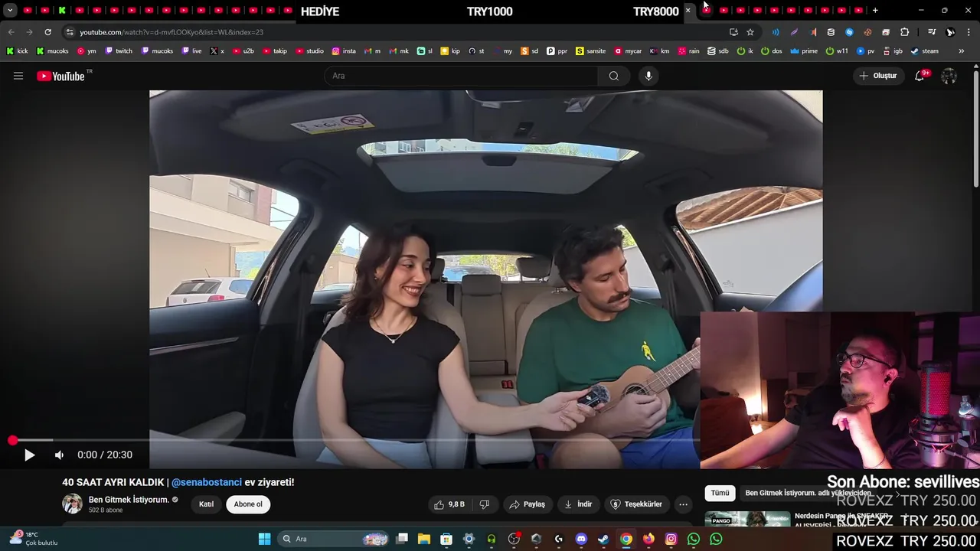Open the steam bookmark

(x=924, y=51)
